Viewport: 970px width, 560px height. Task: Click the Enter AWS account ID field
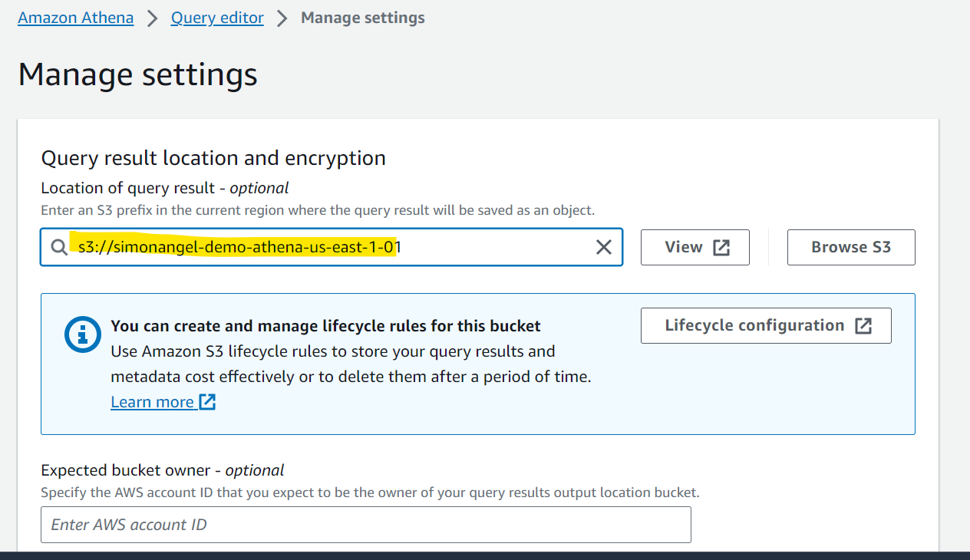[x=366, y=525]
